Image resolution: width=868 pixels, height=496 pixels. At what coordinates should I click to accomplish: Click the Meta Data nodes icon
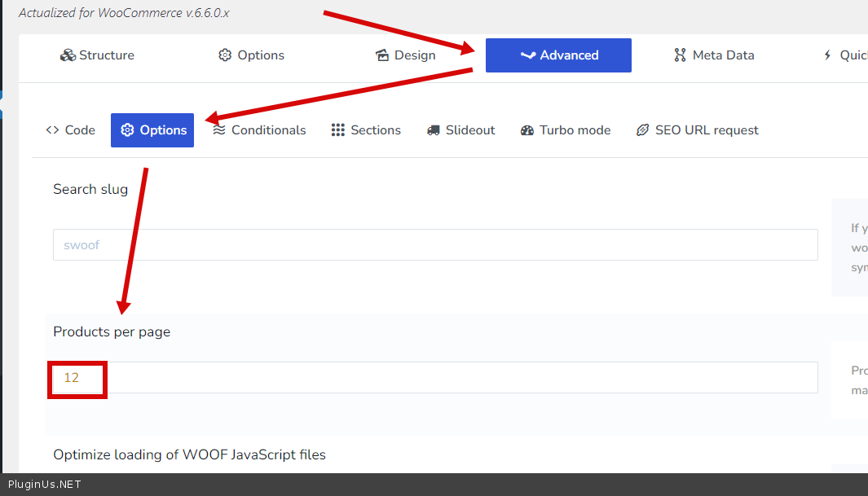(680, 55)
